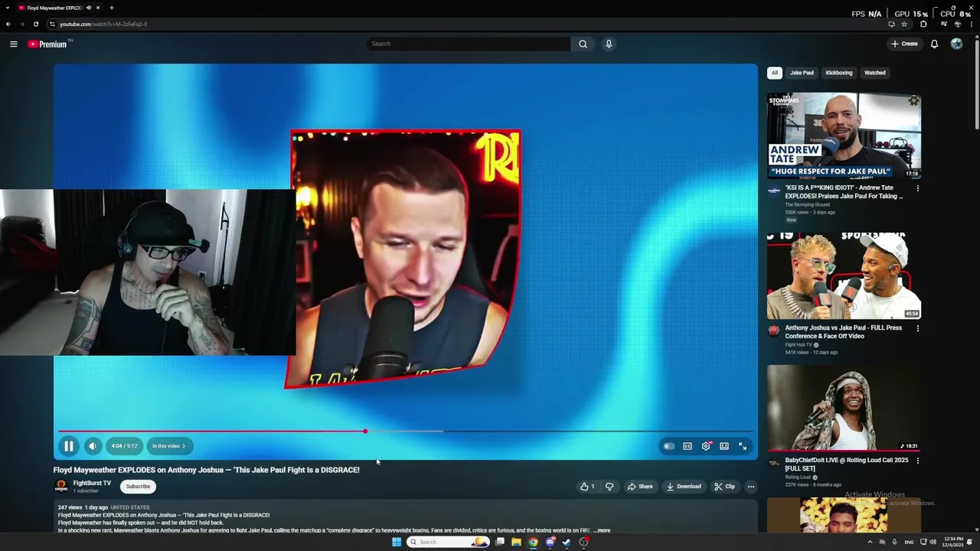Toggle subtitles with the CC button

[x=688, y=446]
